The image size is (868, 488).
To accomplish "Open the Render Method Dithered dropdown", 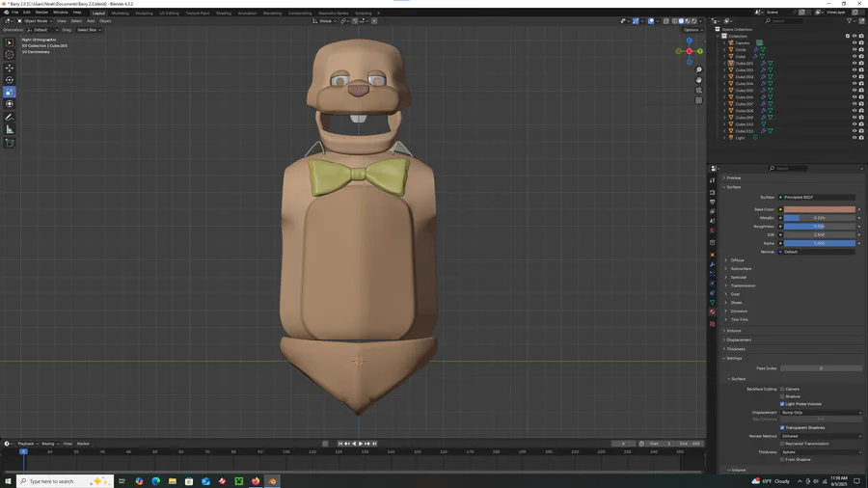I will pos(821,436).
